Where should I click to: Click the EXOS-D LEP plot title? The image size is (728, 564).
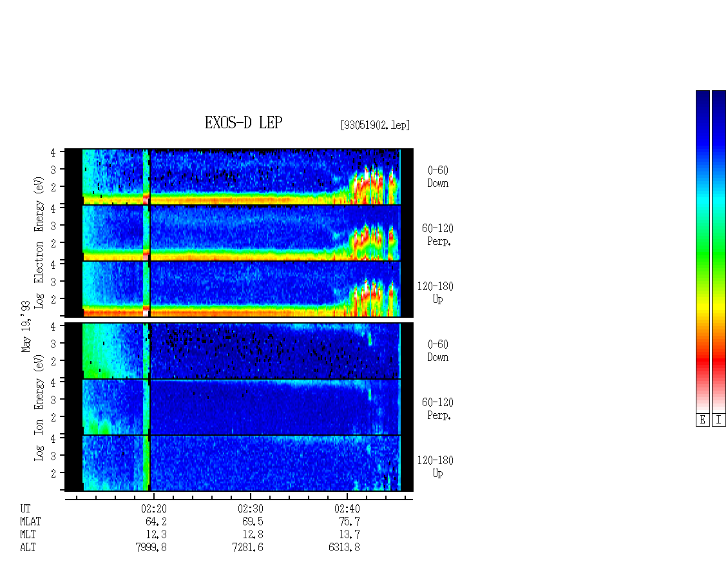pyautogui.click(x=244, y=122)
